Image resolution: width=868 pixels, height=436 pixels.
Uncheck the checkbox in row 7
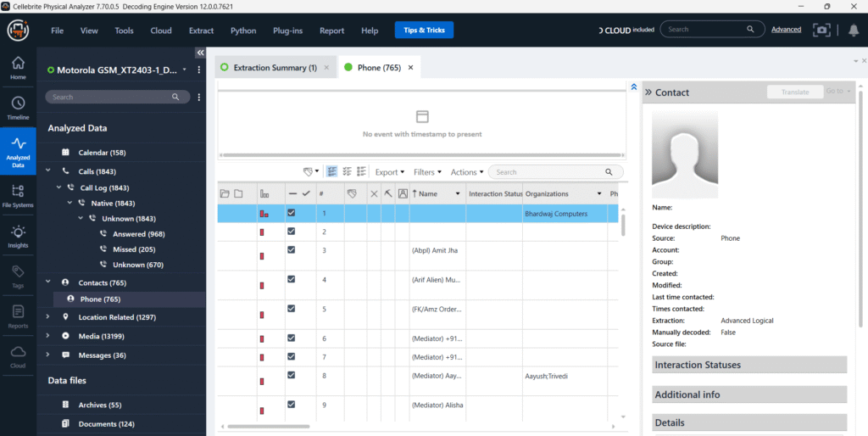(x=292, y=355)
